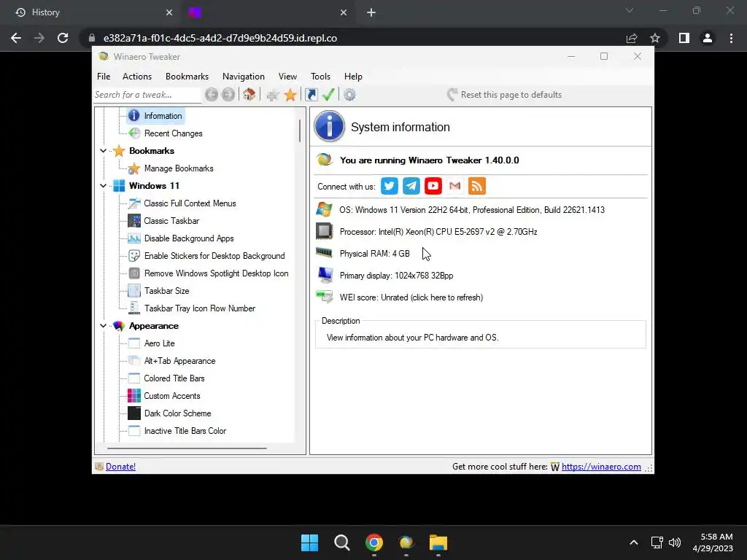This screenshot has width=747, height=560.
Task: Open Winaero Telegram channel icon
Action: (x=411, y=186)
